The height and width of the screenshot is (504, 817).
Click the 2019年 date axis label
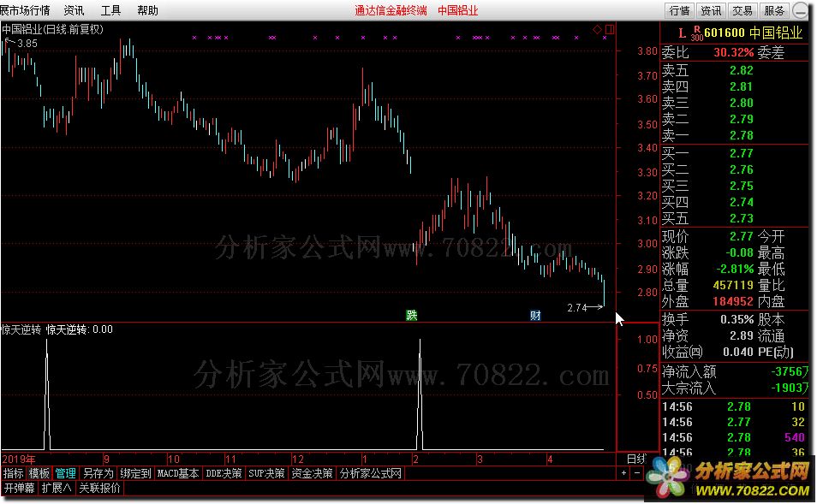19,460
